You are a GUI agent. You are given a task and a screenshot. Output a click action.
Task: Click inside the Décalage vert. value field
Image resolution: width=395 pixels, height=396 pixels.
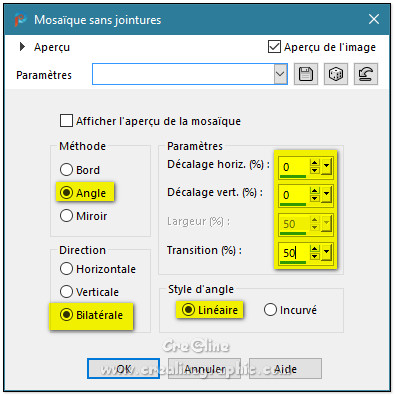click(293, 195)
